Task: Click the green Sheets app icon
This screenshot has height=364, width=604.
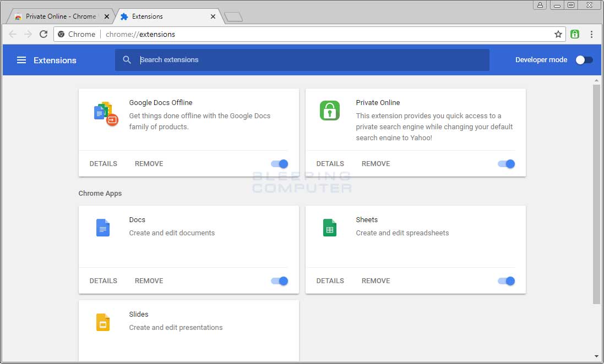Action: pos(330,228)
